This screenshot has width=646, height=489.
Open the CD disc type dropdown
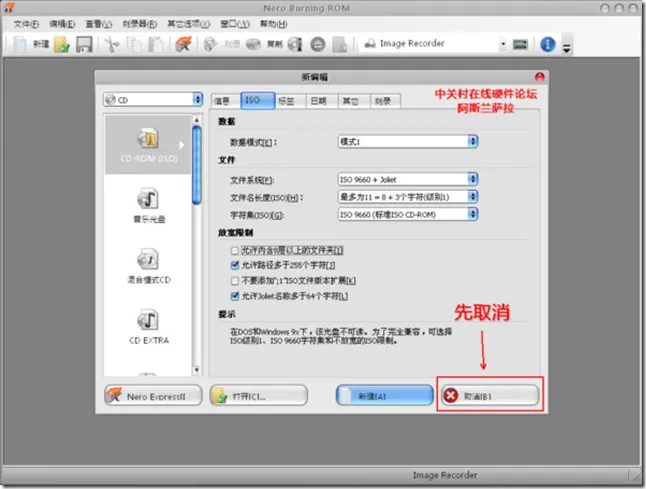(153, 99)
